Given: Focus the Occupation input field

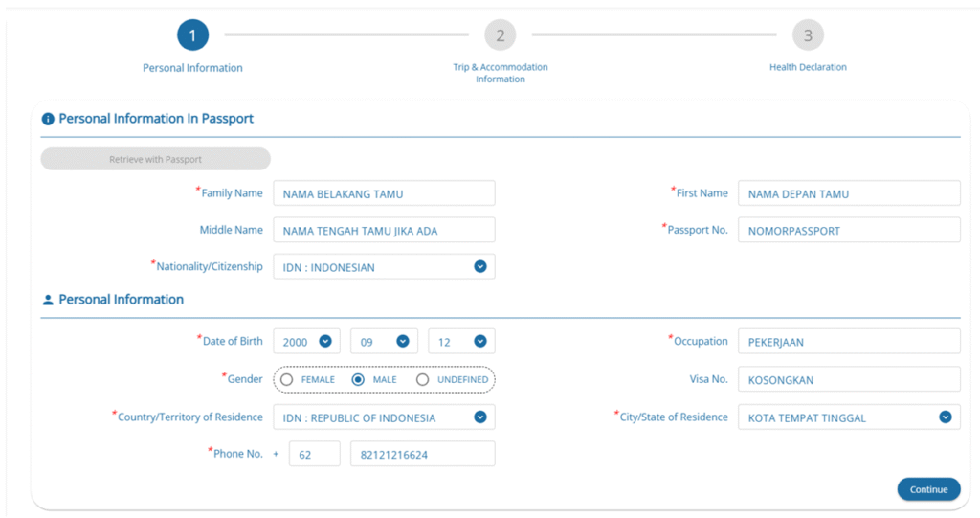Looking at the screenshot, I should coord(849,342).
